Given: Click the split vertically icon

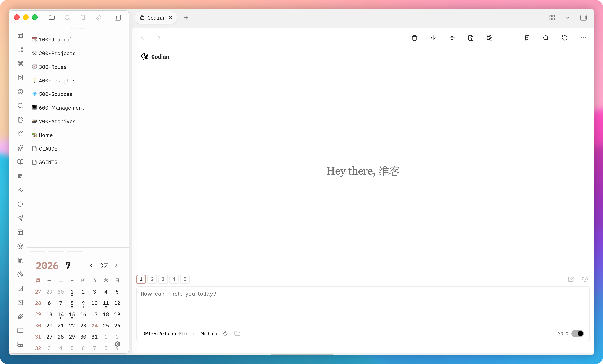Looking at the screenshot, I should click(x=433, y=38).
